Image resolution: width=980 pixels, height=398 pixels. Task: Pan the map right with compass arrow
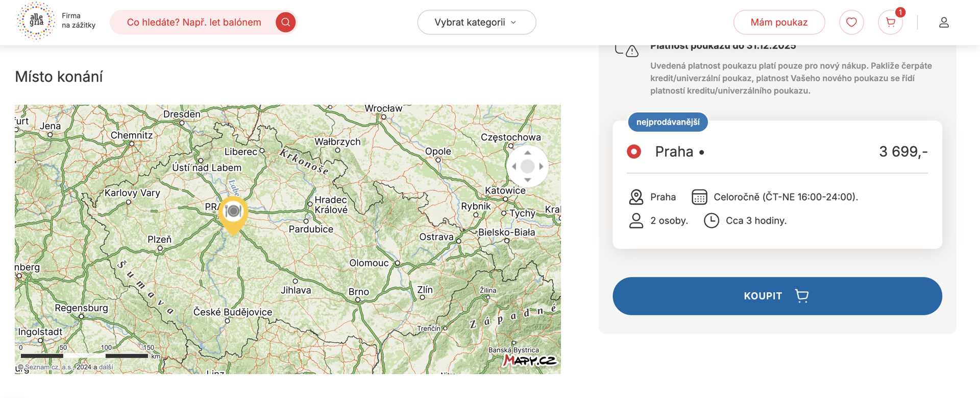(x=541, y=166)
